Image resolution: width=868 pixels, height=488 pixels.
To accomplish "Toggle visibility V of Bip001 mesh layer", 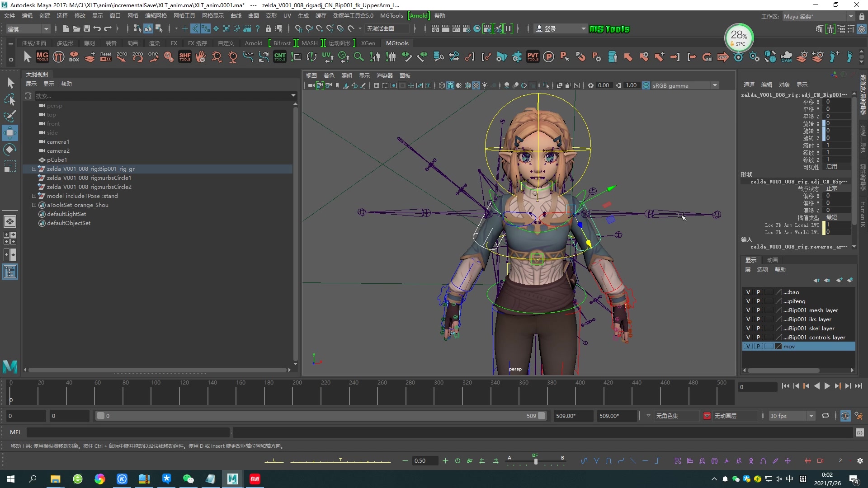I will [x=748, y=310].
